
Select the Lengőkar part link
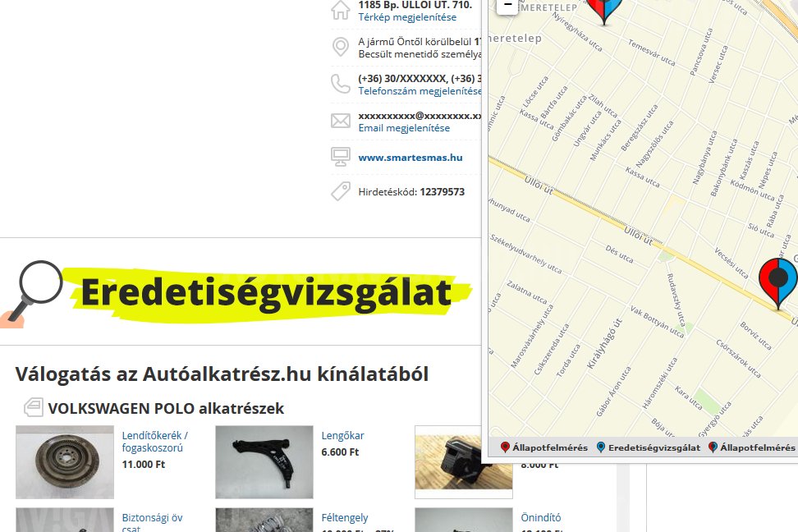tap(342, 436)
